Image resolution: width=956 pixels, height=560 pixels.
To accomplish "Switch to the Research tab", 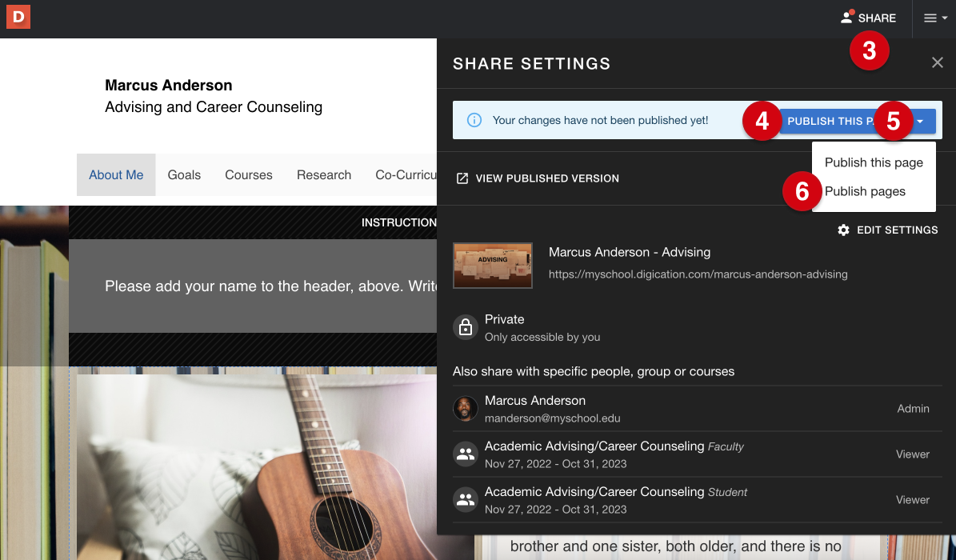I will (323, 174).
